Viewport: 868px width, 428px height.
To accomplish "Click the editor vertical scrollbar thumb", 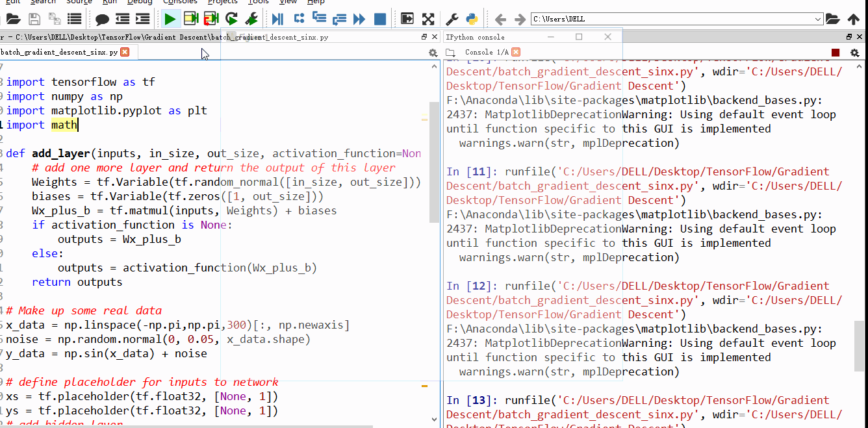I will tap(435, 162).
